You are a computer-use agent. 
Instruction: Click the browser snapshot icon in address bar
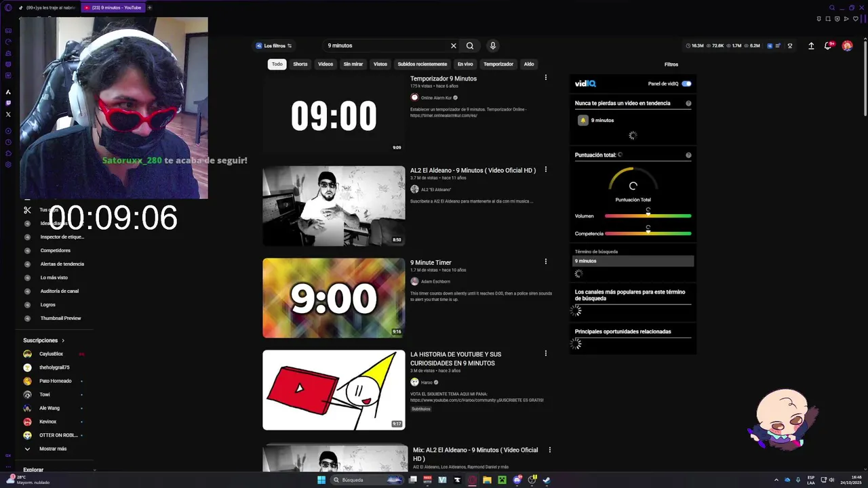(x=828, y=18)
